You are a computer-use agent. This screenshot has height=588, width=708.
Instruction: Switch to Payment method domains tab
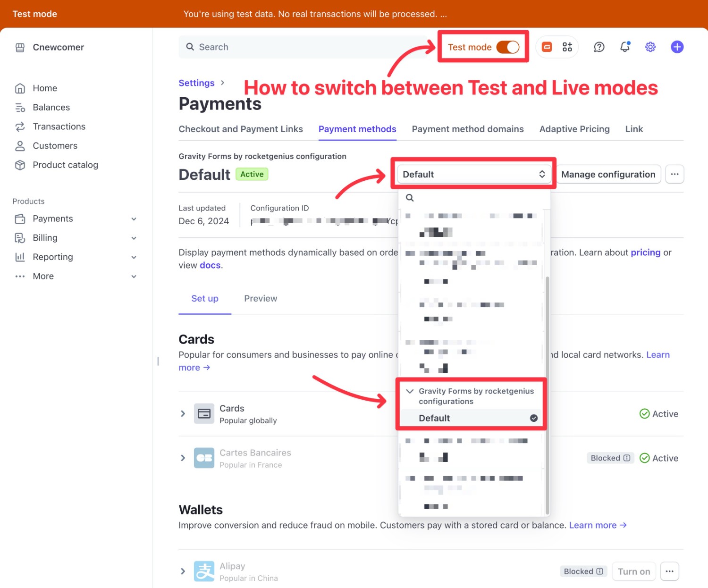coord(468,129)
